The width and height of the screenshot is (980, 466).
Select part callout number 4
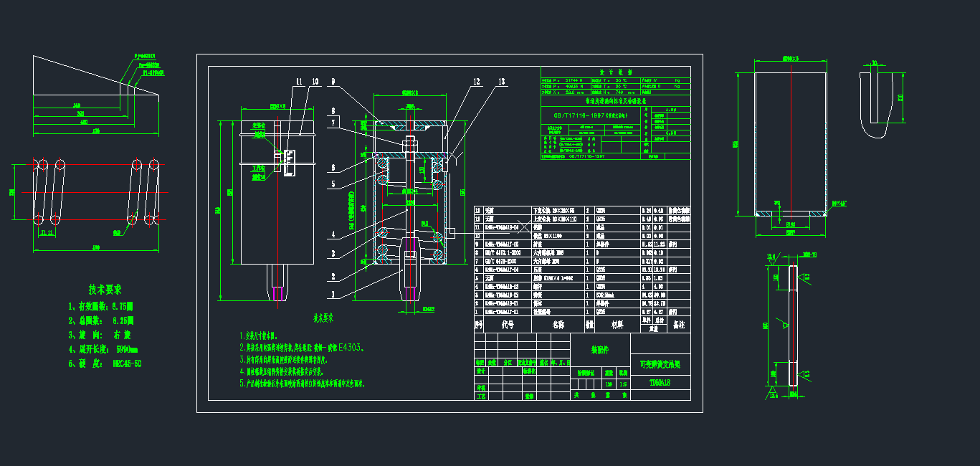tap(333, 234)
